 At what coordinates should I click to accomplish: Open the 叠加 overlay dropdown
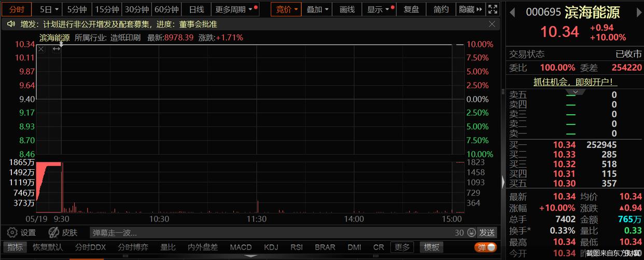click(318, 9)
